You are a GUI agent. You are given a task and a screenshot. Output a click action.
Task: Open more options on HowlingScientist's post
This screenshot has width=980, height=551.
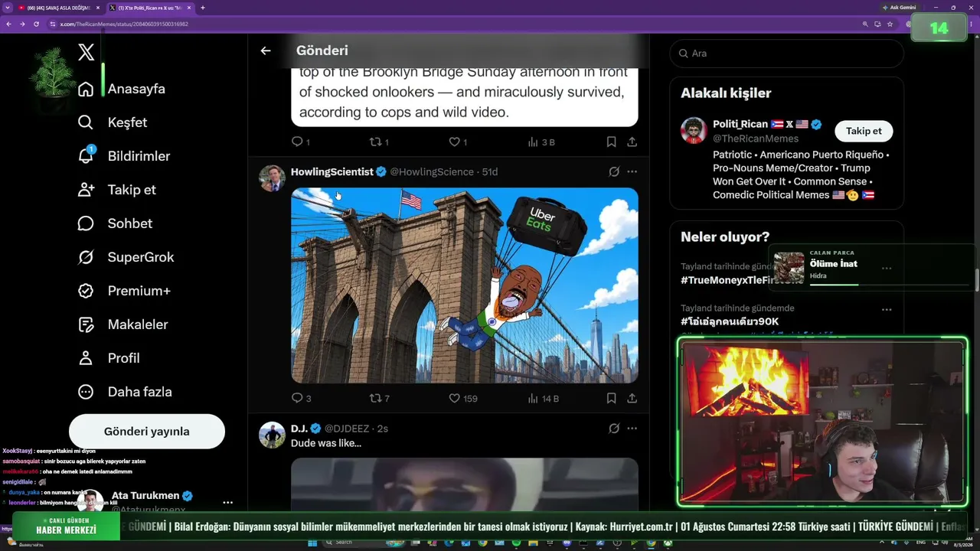pos(632,171)
